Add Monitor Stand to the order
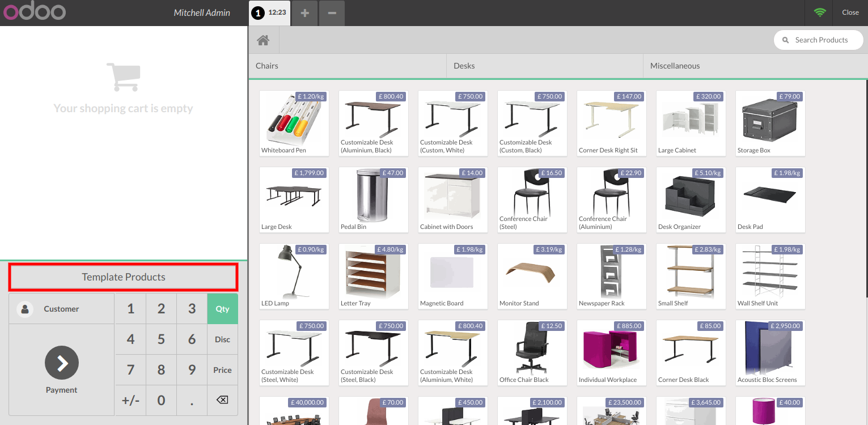 pyautogui.click(x=532, y=276)
